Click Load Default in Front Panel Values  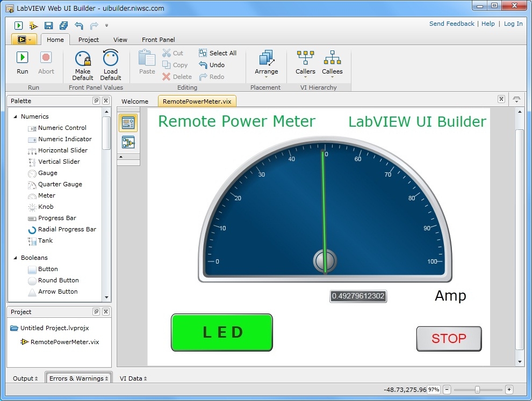tap(111, 65)
